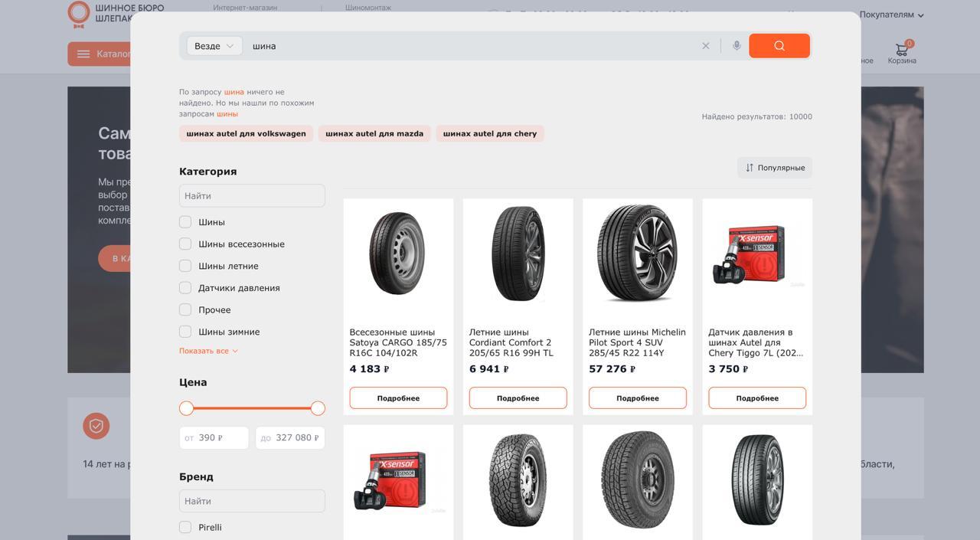Viewport: 980px width, 540px height.
Task: Click the orange shield checkmark icon
Action: [x=96, y=426]
